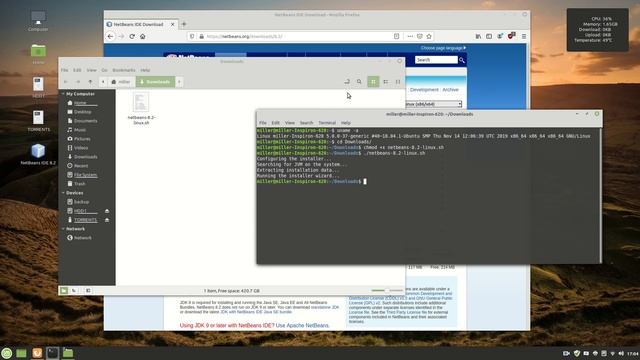The width and height of the screenshot is (640, 360).
Task: Select the miller path breadcrumb
Action: click(x=121, y=82)
